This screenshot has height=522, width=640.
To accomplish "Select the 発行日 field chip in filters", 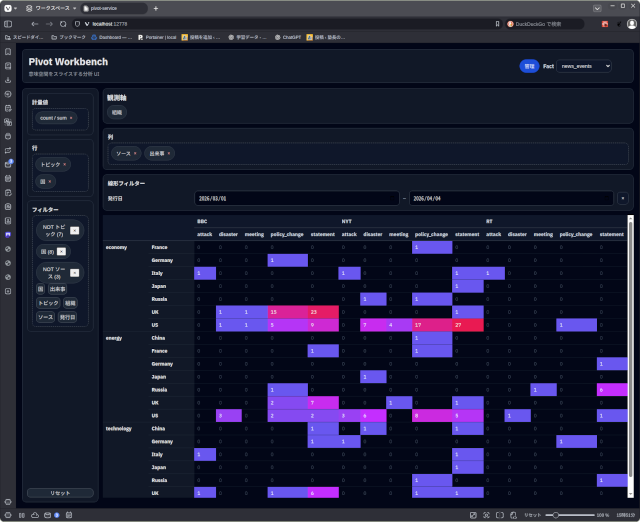I will 68,316.
